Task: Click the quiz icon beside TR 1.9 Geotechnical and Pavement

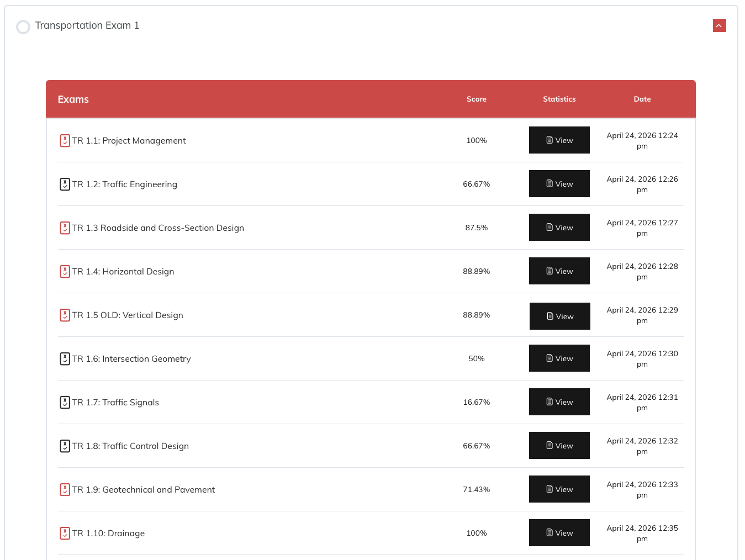Action: 65,490
